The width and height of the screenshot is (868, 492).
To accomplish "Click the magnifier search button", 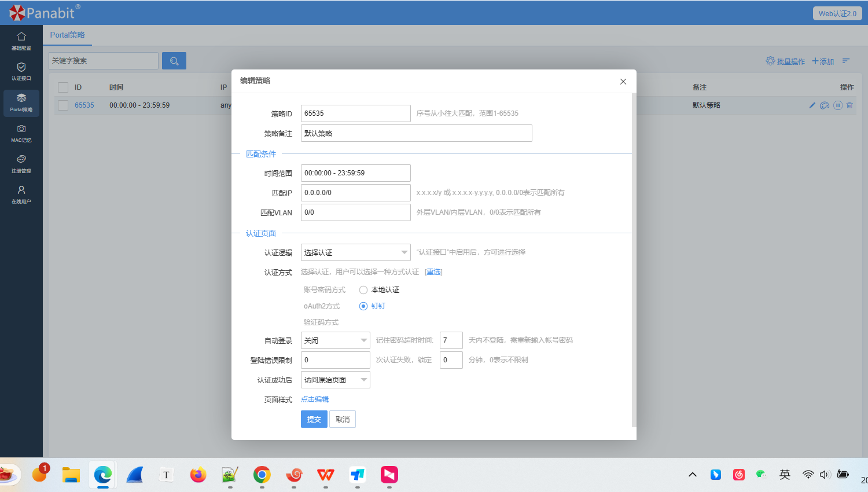I will click(174, 61).
